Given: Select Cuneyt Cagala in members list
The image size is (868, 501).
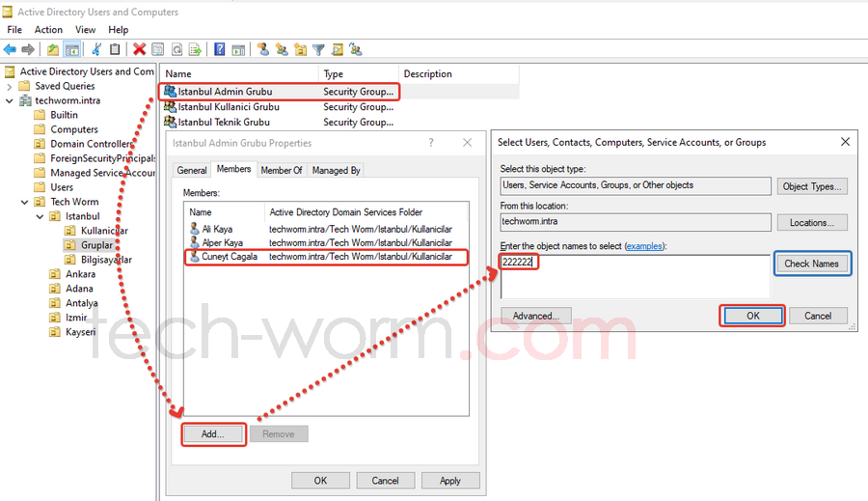Looking at the screenshot, I should pyautogui.click(x=229, y=257).
